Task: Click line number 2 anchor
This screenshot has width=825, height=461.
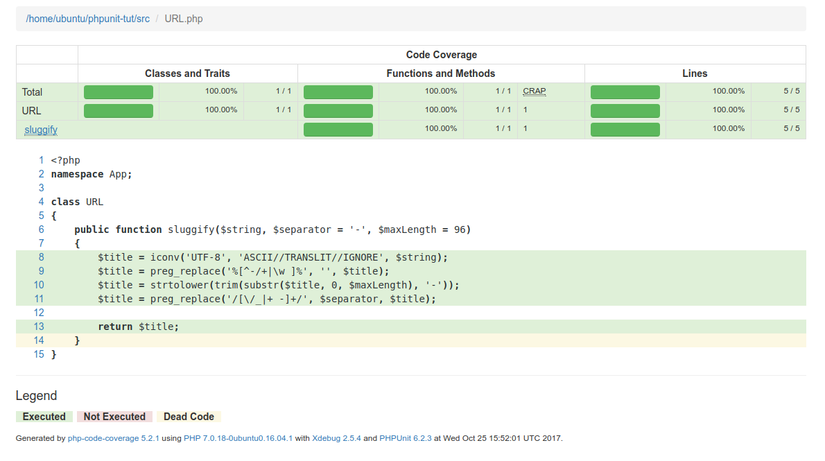Action: pos(41,174)
